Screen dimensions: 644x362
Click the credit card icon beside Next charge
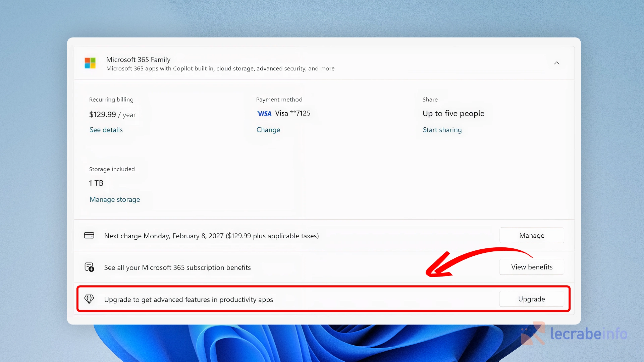[x=89, y=235]
